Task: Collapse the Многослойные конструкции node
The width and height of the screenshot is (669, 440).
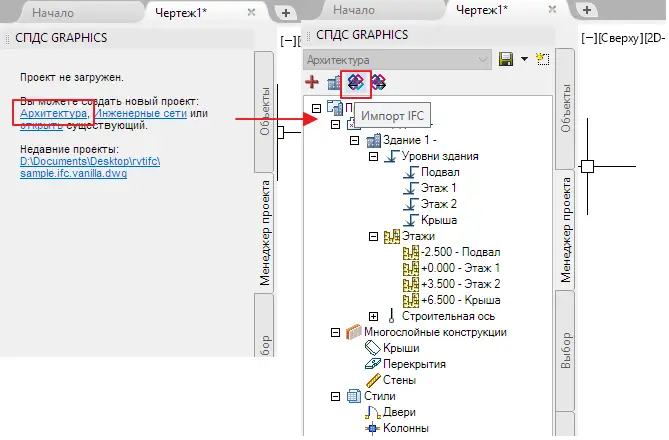Action: click(x=335, y=332)
